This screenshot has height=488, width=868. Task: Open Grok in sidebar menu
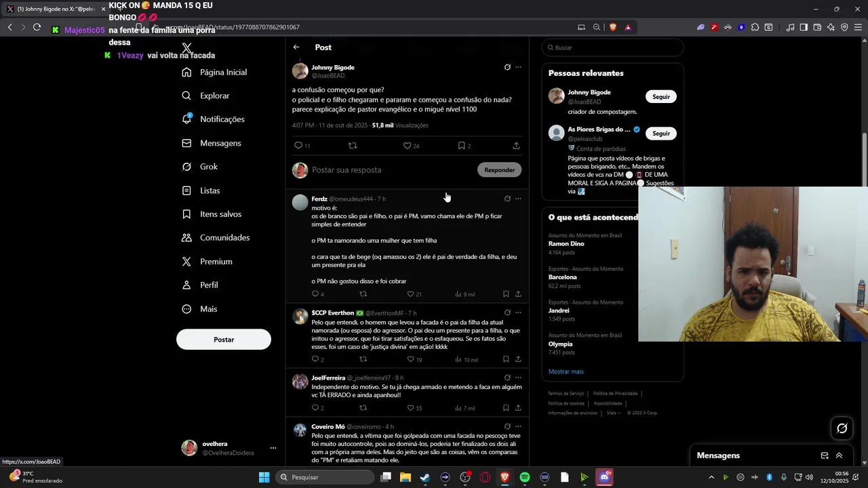click(x=199, y=167)
